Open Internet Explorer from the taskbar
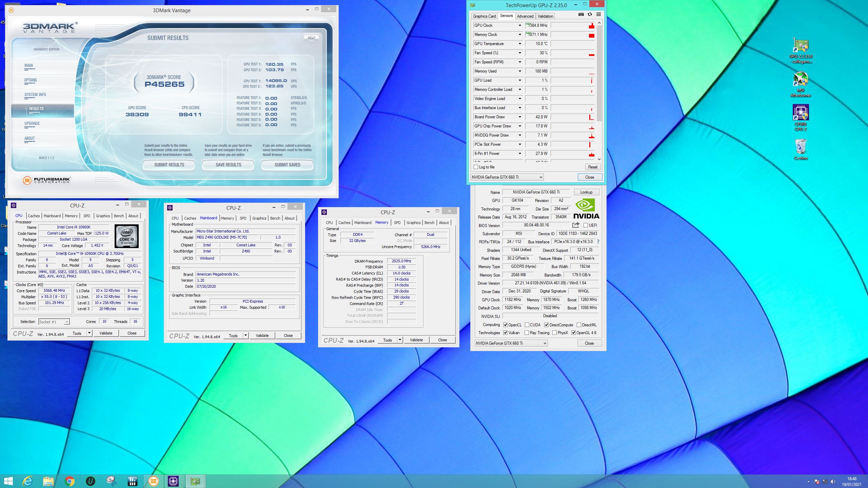868x488 pixels. pos(27,481)
